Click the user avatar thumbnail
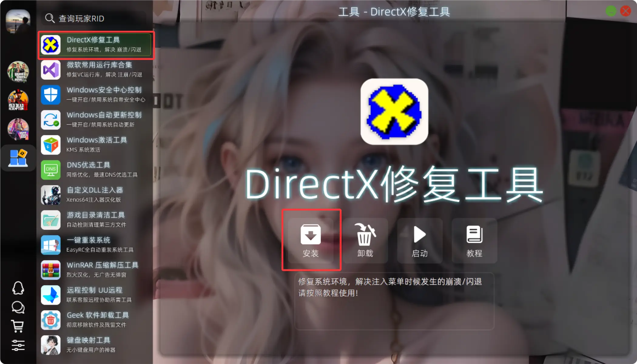Screen dimensions: 637x364 click(x=18, y=21)
